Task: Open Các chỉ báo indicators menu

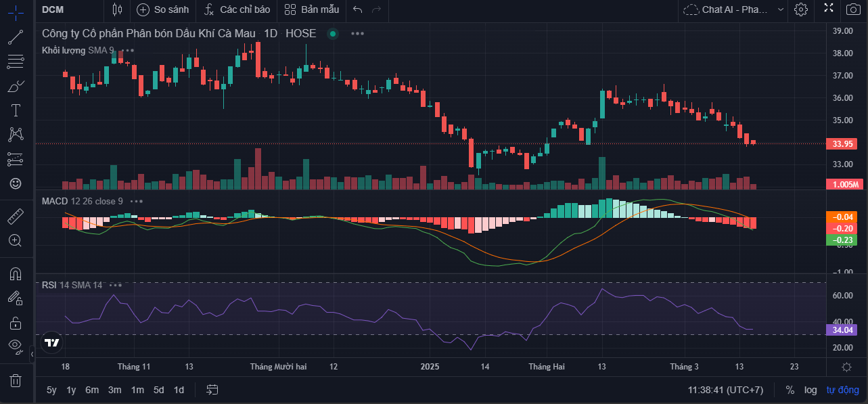Action: tap(237, 9)
